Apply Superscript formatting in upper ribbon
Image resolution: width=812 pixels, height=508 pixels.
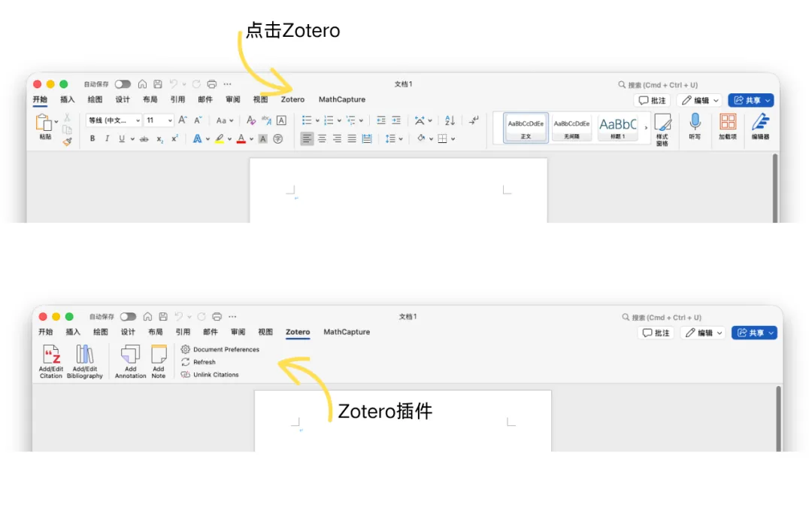175,138
